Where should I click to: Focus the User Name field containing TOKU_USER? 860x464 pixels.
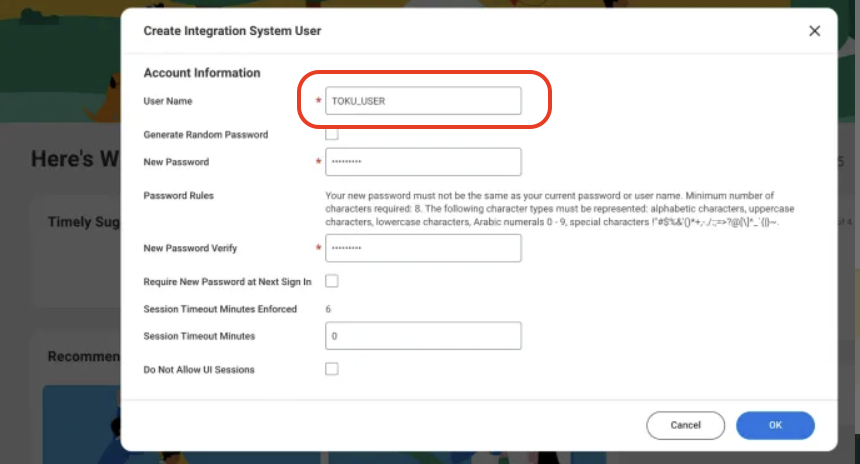click(x=423, y=101)
